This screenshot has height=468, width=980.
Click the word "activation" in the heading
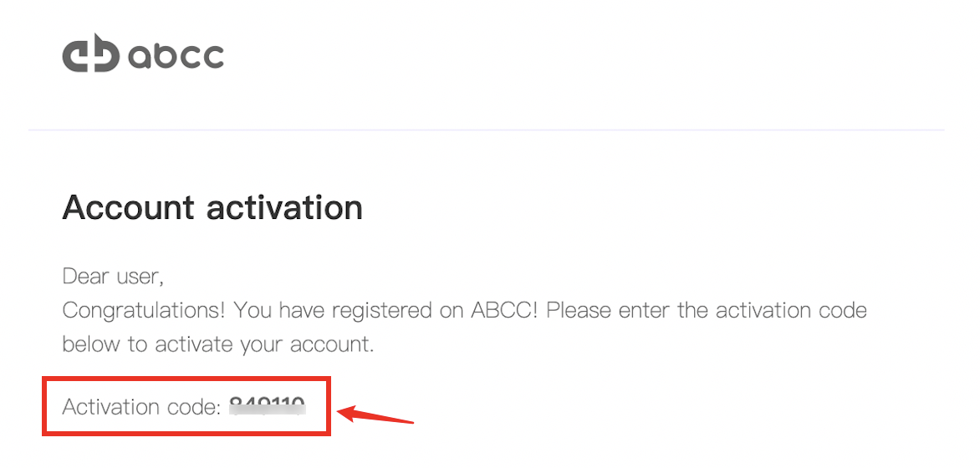point(285,207)
